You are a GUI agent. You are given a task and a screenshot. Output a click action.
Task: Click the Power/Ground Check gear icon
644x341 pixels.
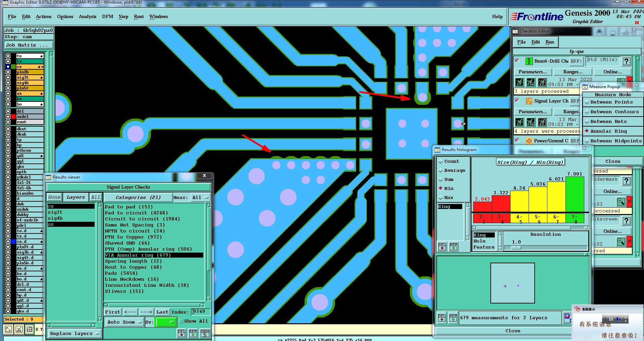[529, 141]
